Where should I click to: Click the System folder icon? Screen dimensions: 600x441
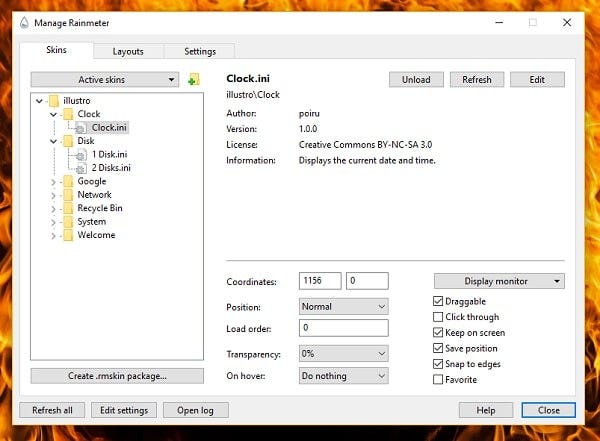click(68, 222)
